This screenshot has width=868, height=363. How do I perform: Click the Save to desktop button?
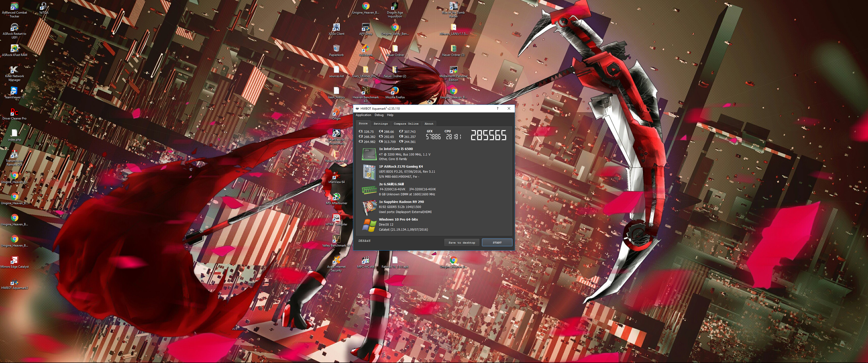pyautogui.click(x=462, y=243)
